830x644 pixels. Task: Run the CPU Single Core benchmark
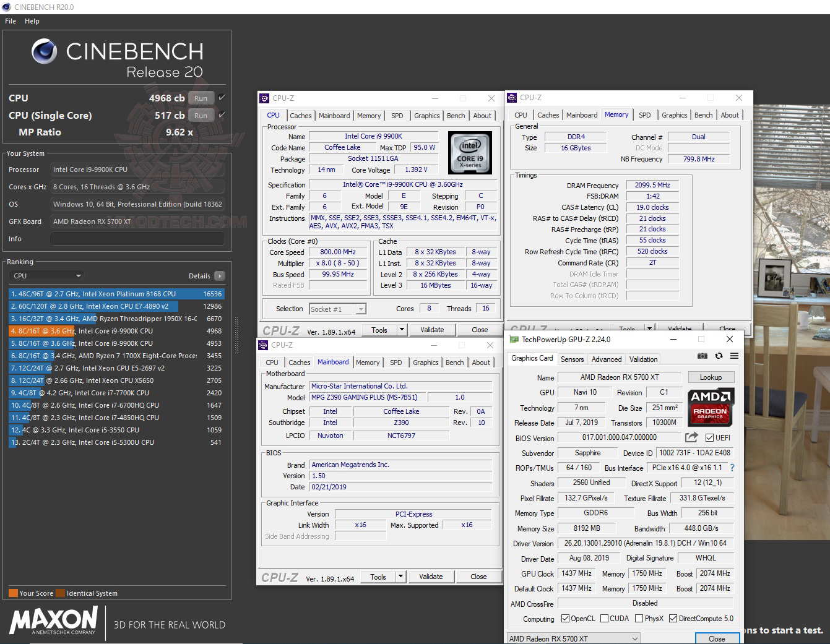point(201,115)
